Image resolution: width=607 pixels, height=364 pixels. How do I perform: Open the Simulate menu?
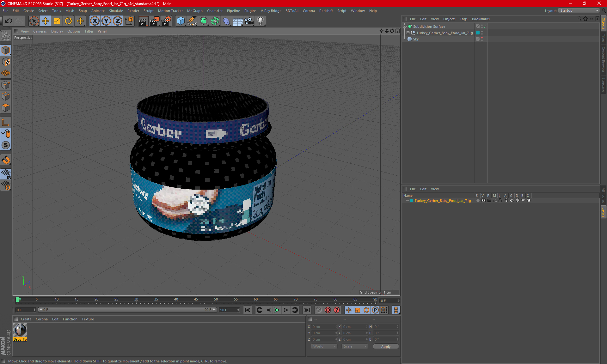pyautogui.click(x=116, y=11)
